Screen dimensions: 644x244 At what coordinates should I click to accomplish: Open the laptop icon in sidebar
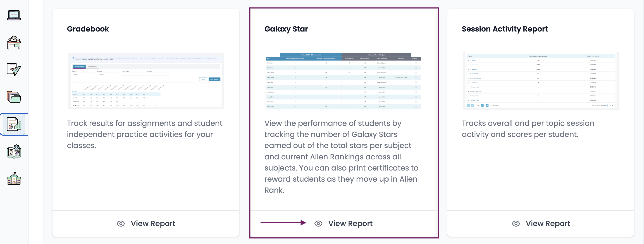pyautogui.click(x=14, y=15)
